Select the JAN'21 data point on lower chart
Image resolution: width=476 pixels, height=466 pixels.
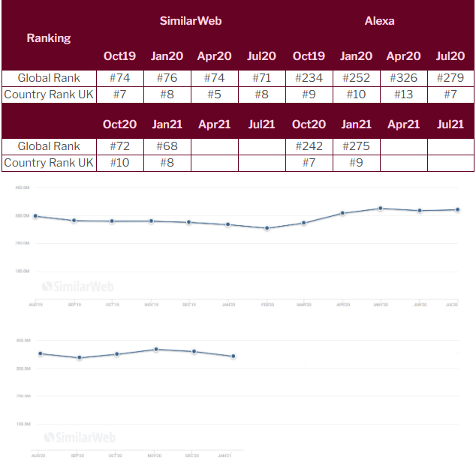pyautogui.click(x=233, y=356)
